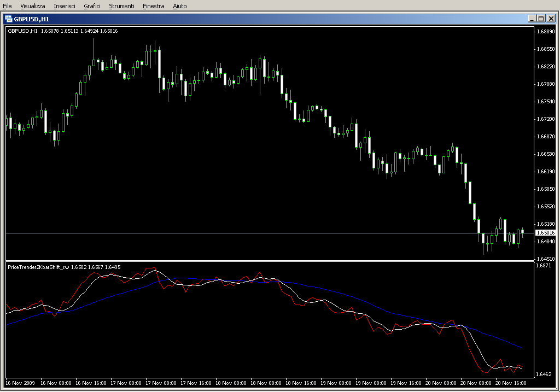Image resolution: width=560 pixels, height=392 pixels.
Task: Minimize the GBPUSD,H1 chart window
Action: [x=532, y=18]
